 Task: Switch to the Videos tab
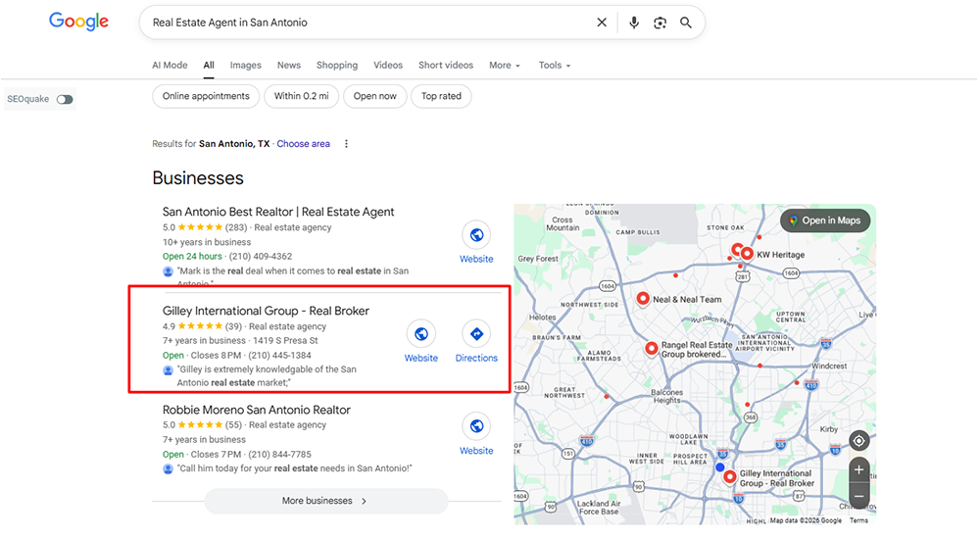388,65
